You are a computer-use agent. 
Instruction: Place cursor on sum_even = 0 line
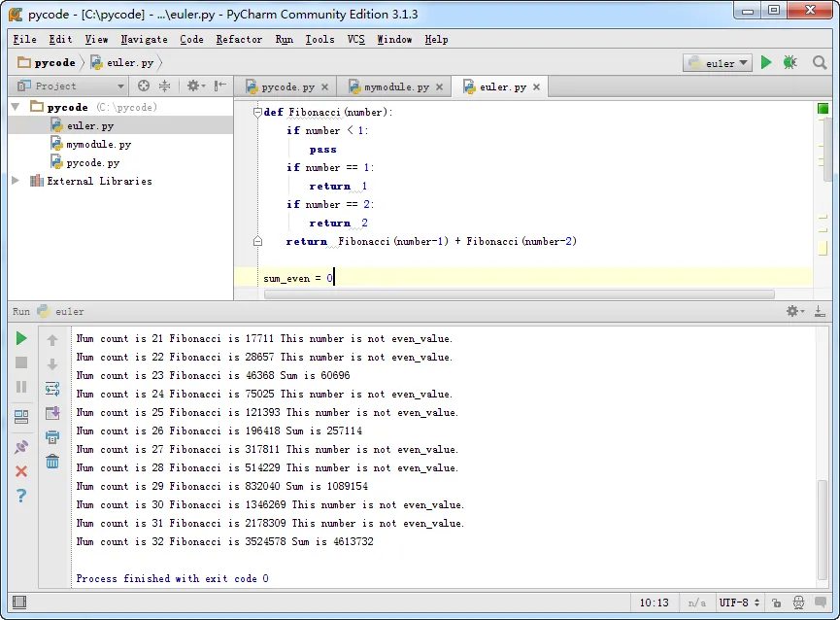[523, 278]
